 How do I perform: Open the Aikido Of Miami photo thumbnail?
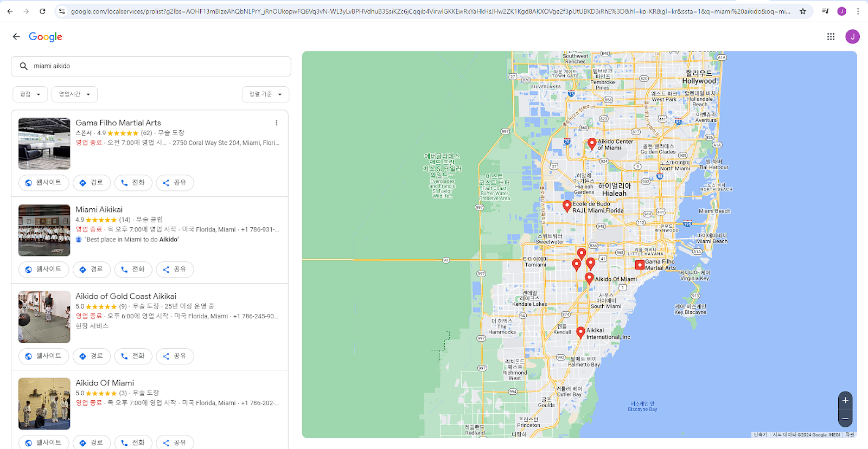[44, 404]
